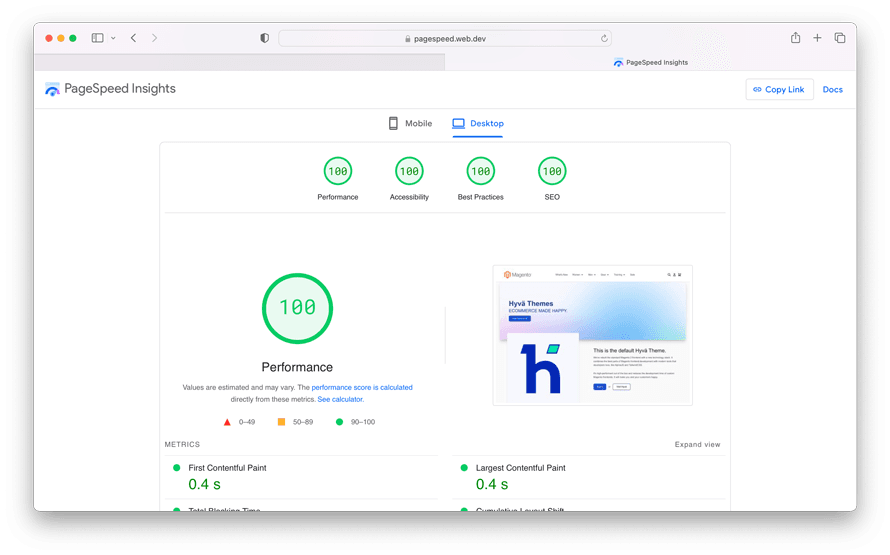Open a new tab with plus icon
This screenshot has width=890, height=555.
pos(817,38)
